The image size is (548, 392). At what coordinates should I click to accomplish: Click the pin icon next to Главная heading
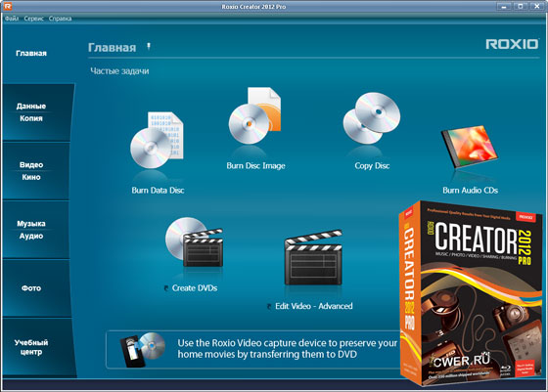tap(149, 46)
